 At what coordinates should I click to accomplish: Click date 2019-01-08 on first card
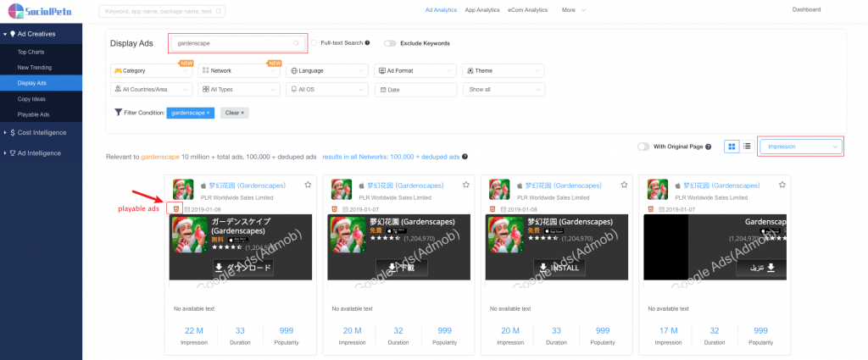pyautogui.click(x=207, y=209)
